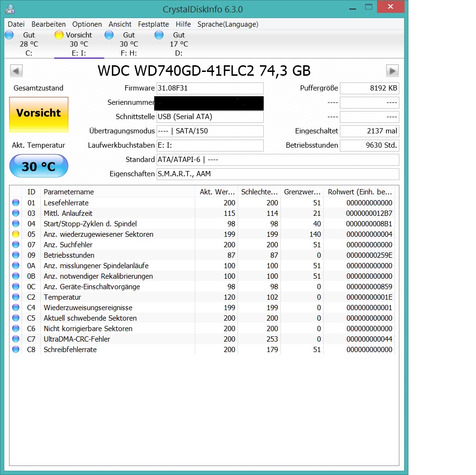Switch to drive D: tab
476x475 pixels.
click(179, 44)
